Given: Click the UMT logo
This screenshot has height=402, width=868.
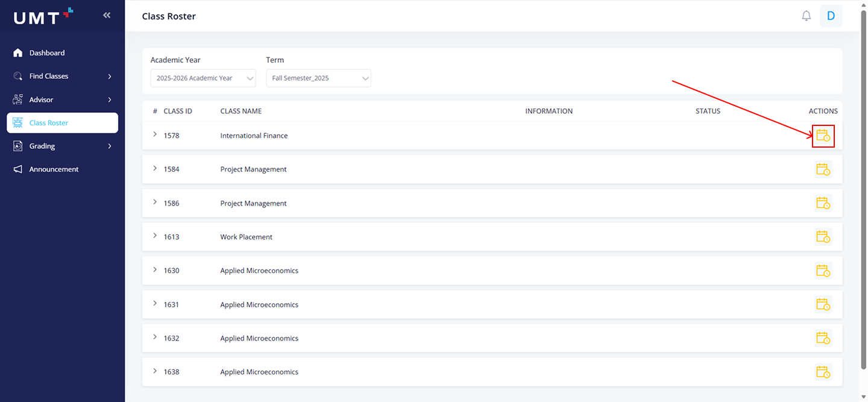Looking at the screenshot, I should click(43, 16).
